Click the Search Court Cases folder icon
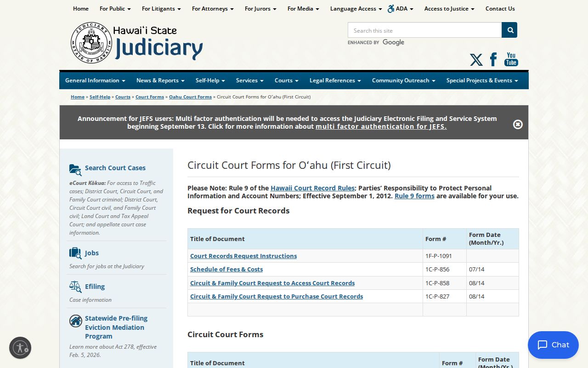This screenshot has height=368, width=588. pos(75,169)
